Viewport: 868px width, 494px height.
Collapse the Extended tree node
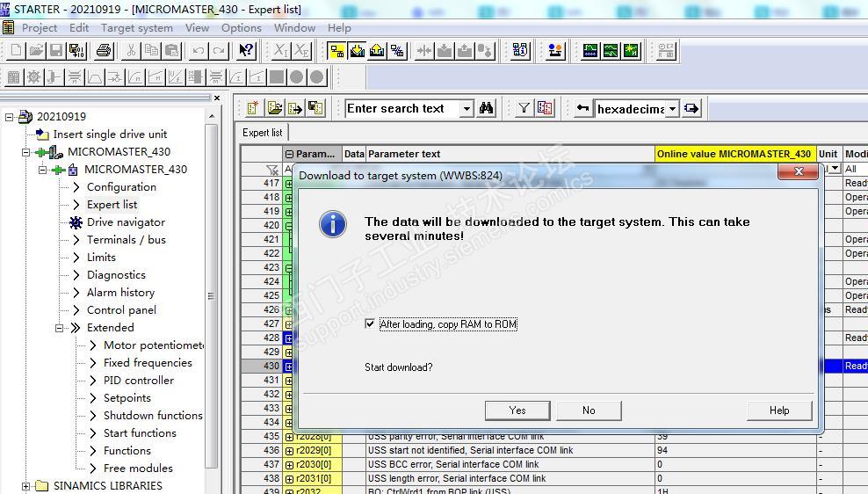point(59,328)
